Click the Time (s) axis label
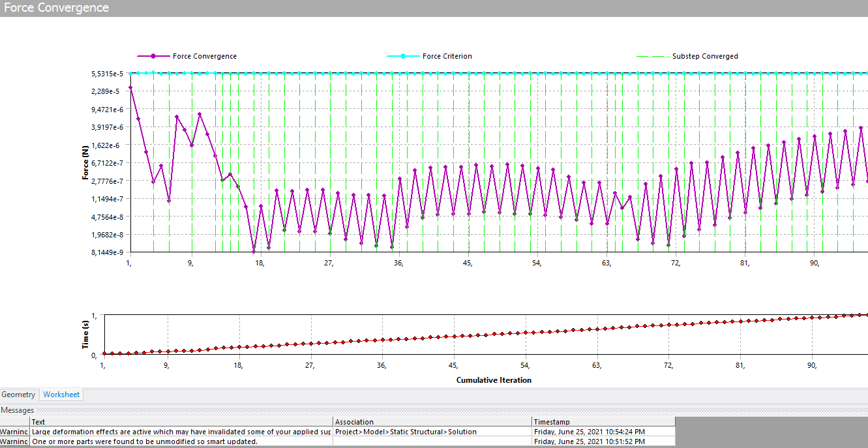The height and width of the screenshot is (448, 868). pyautogui.click(x=85, y=335)
